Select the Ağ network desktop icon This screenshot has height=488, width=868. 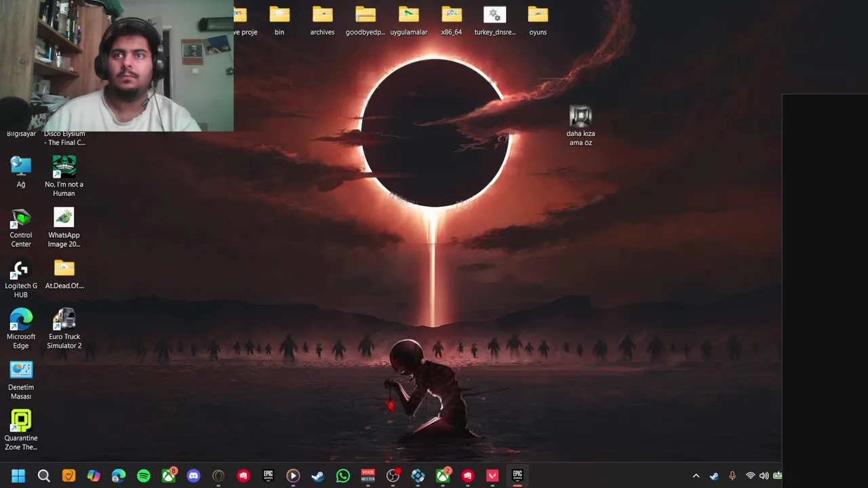pyautogui.click(x=21, y=172)
